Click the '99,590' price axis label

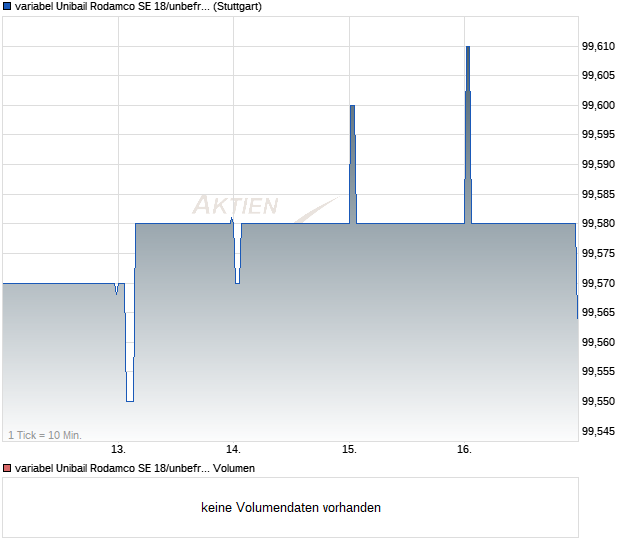click(598, 164)
